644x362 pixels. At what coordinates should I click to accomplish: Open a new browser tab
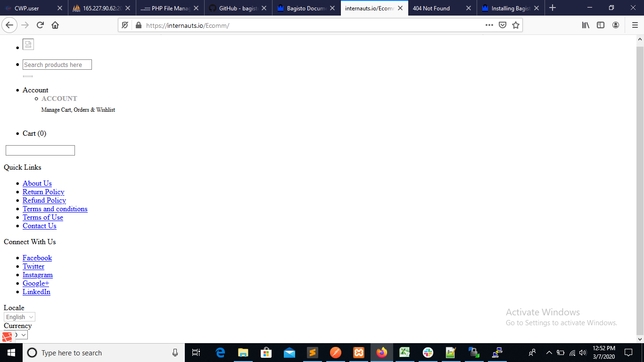pos(553,8)
